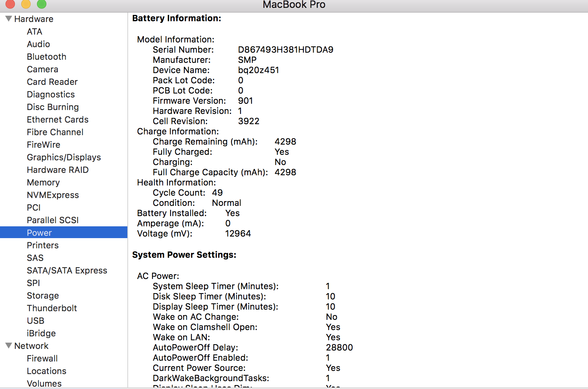The height and width of the screenshot is (389, 588).
Task: Select the iBridge sidebar item
Action: coord(41,333)
